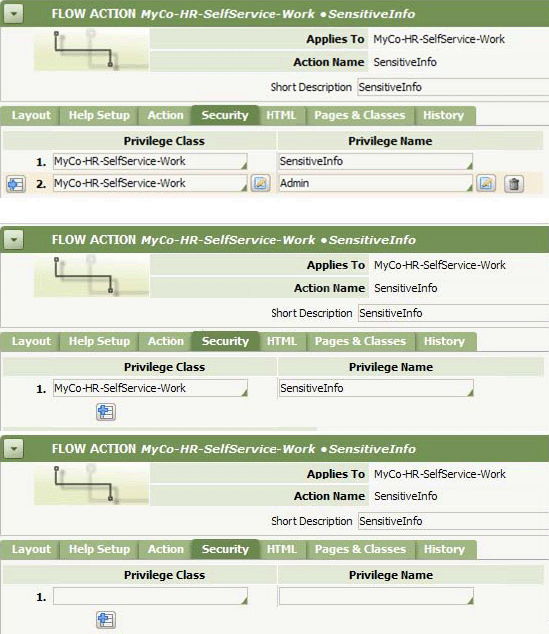The width and height of the screenshot is (549, 634).
Task: Open the Help Setup tab in the middle panel
Action: point(99,342)
